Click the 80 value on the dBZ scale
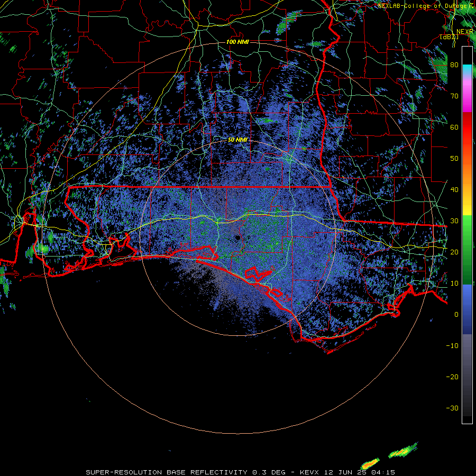This screenshot has height=476, width=476. tap(454, 65)
